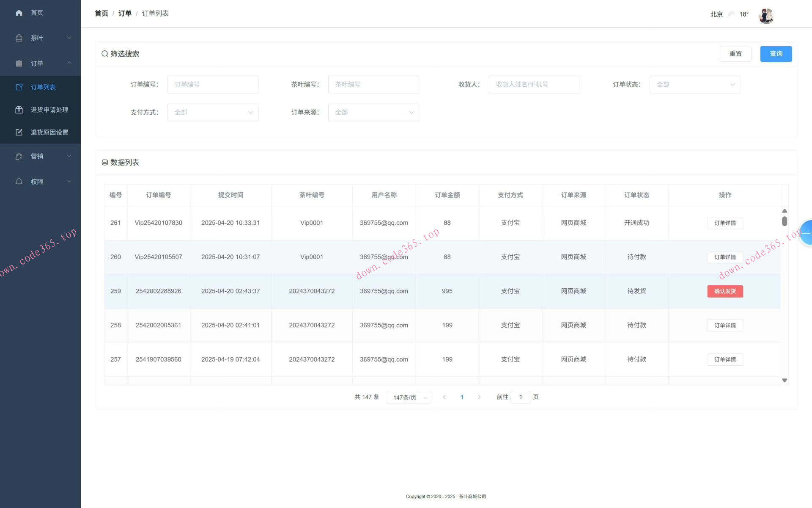The image size is (812, 508).
Task: Open 订单列表 via its sidebar icon
Action: 19,87
